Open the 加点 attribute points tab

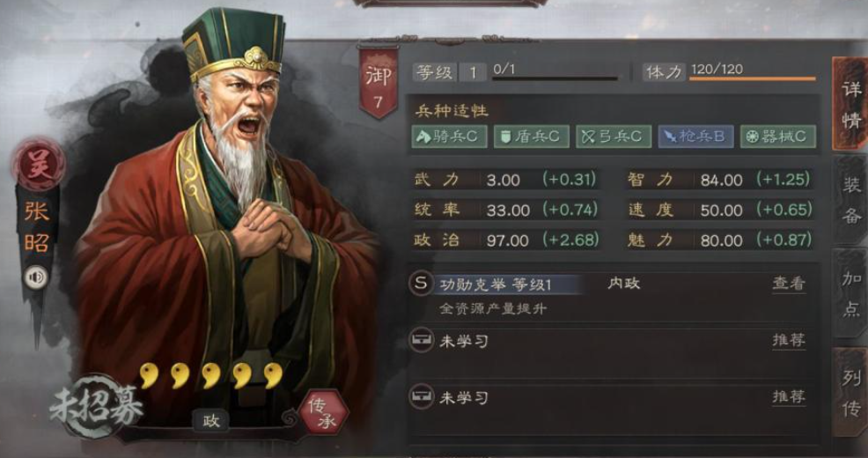851,293
